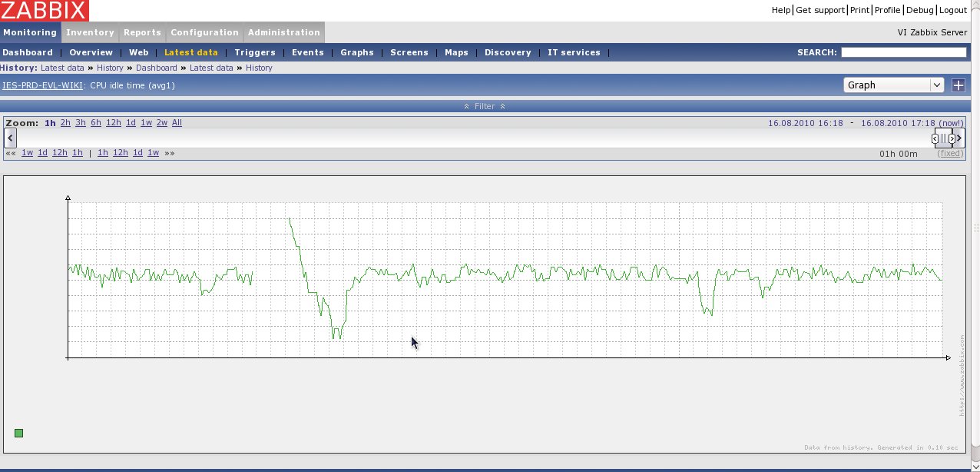Click the double left arrow «« navigation

coord(11,153)
